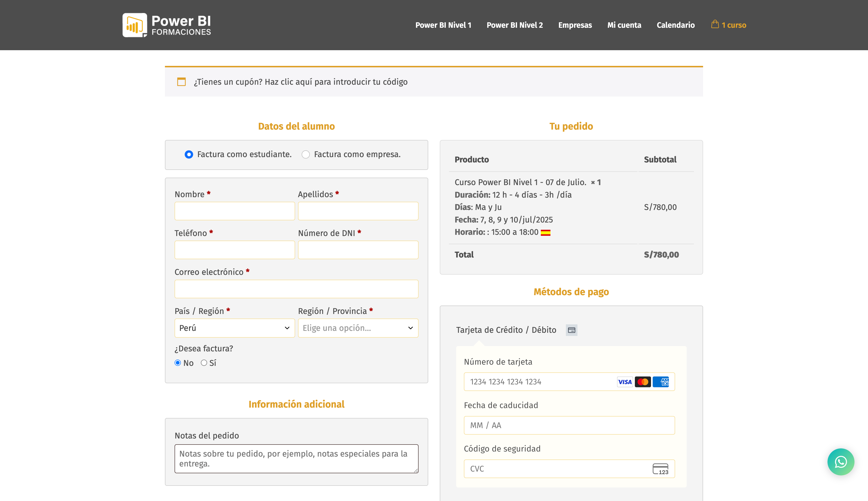Image resolution: width=868 pixels, height=501 pixels.
Task: Focus the Apellidos input field
Action: pos(358,211)
